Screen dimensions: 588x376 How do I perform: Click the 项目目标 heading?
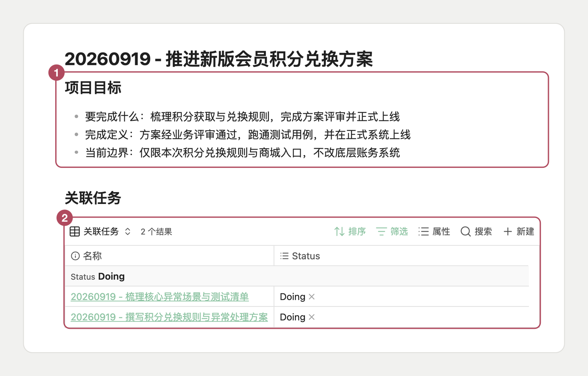tap(93, 88)
